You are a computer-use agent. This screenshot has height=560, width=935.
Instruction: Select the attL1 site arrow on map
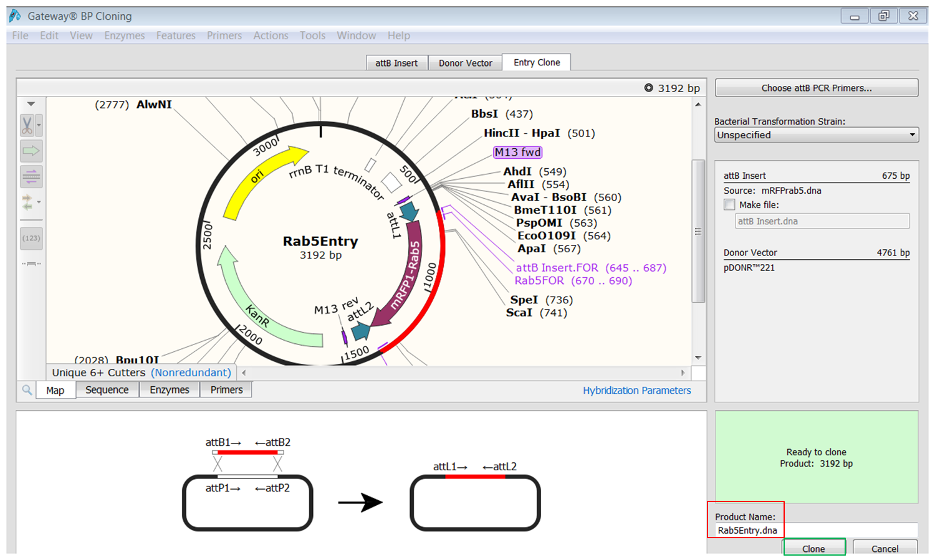click(409, 212)
